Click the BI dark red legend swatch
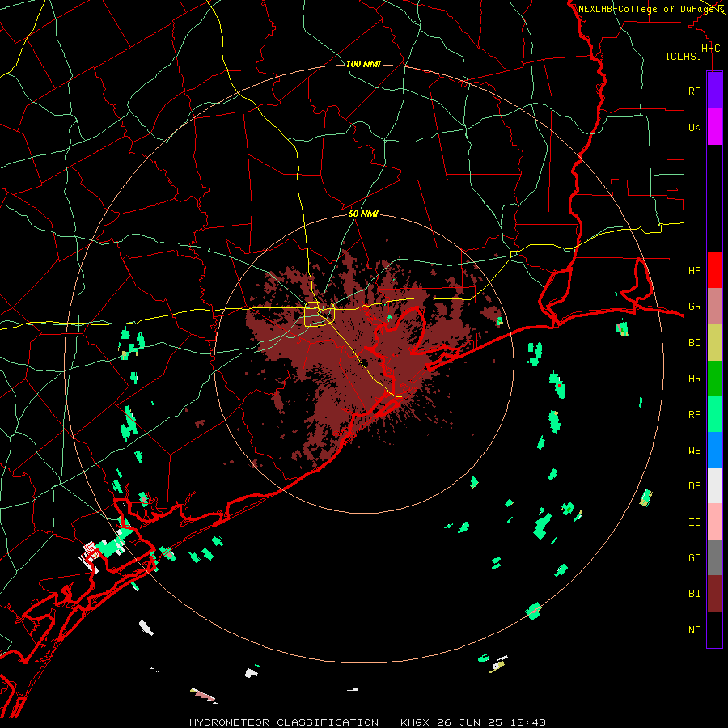 pos(714,594)
